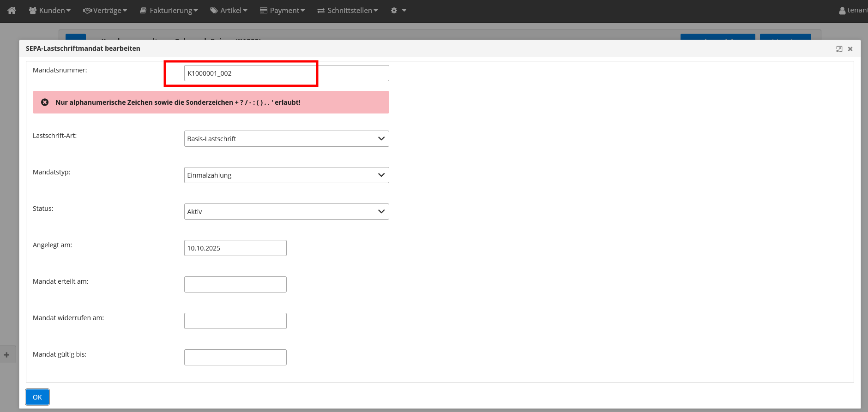This screenshot has height=412, width=868.
Task: Click the home icon in navbar
Action: (x=12, y=10)
